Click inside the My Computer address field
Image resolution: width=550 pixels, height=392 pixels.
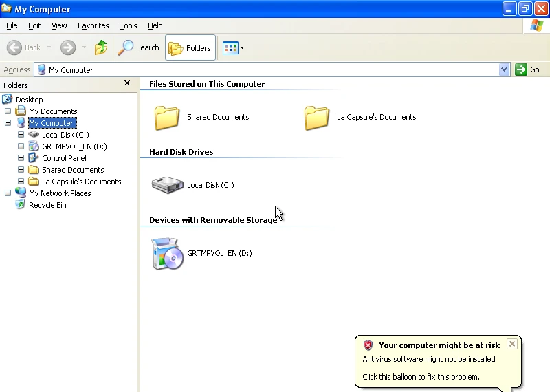pyautogui.click(x=267, y=70)
